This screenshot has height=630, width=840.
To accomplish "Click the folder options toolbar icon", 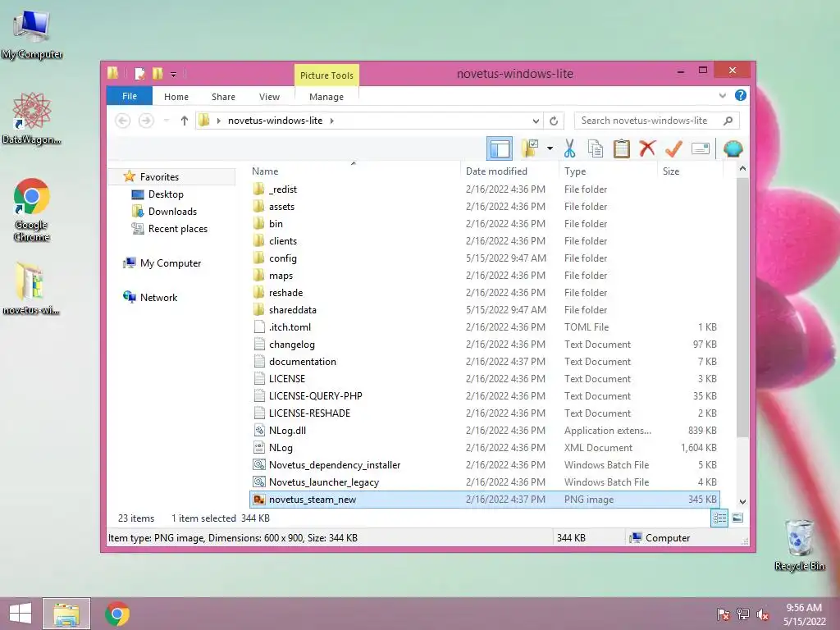I will 531,148.
